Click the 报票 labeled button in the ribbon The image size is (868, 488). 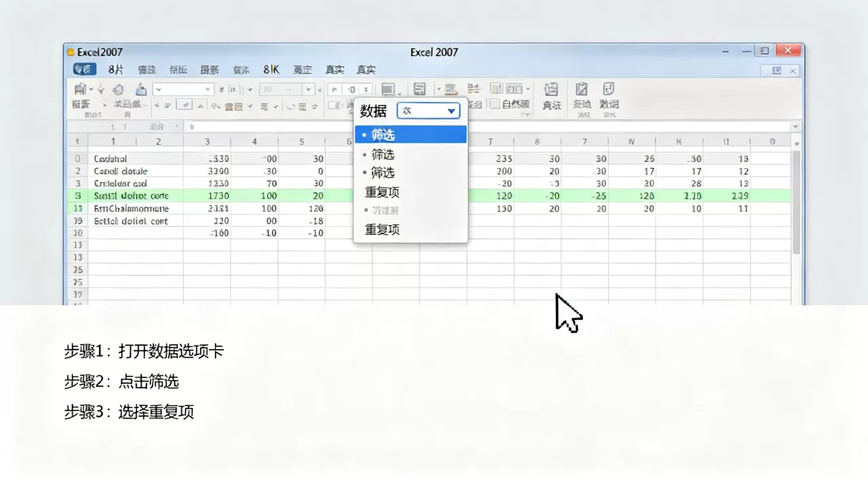81,104
